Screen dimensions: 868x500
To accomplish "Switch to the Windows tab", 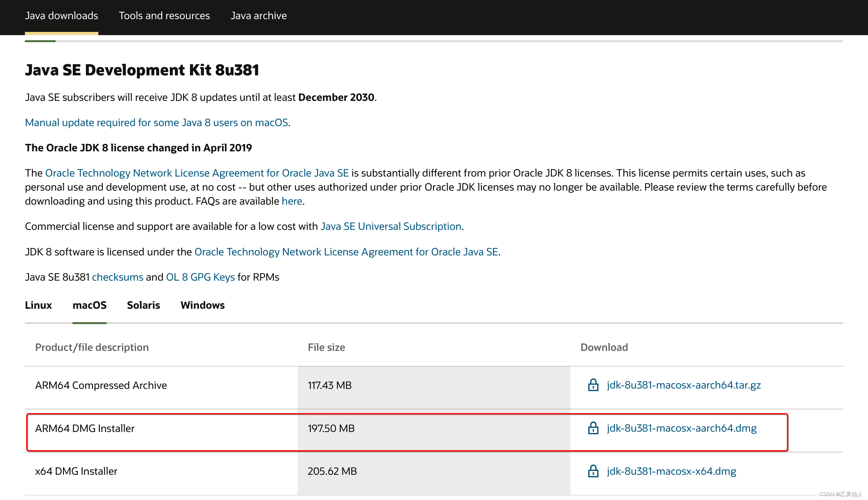I will coord(202,305).
